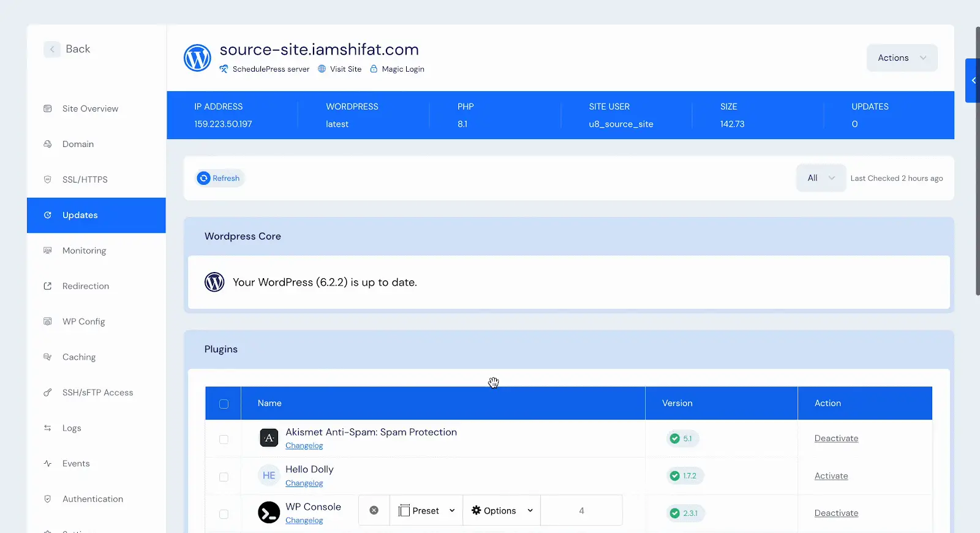Click the Hello Dolly HE avatar

[269, 476]
